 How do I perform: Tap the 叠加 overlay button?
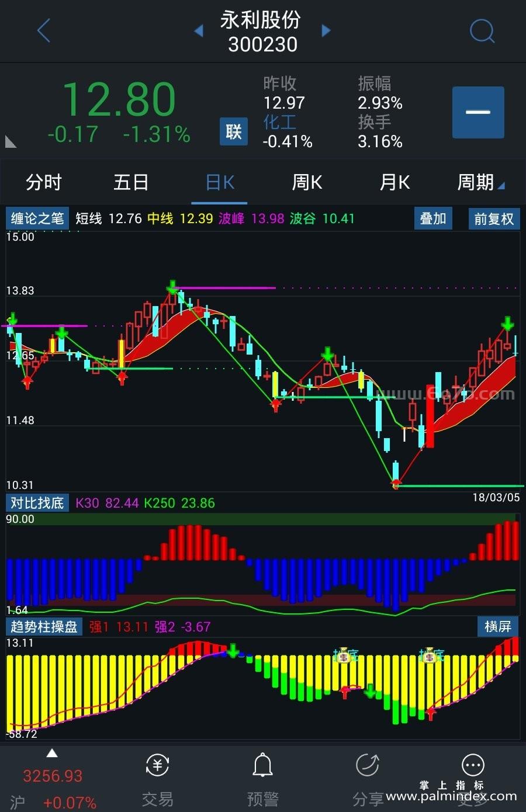(433, 218)
